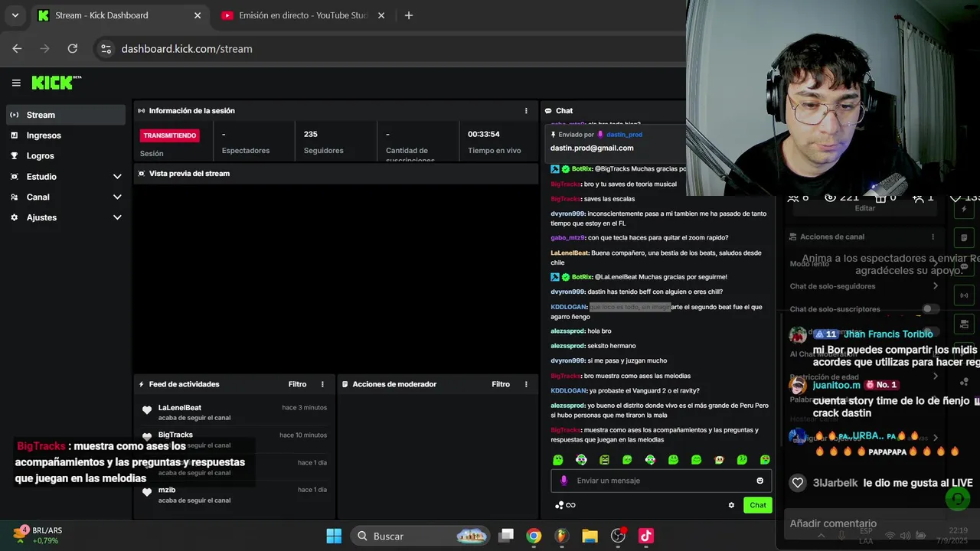980x551 pixels.
Task: Click LaLenelBeat in the activity feed
Action: tap(180, 408)
